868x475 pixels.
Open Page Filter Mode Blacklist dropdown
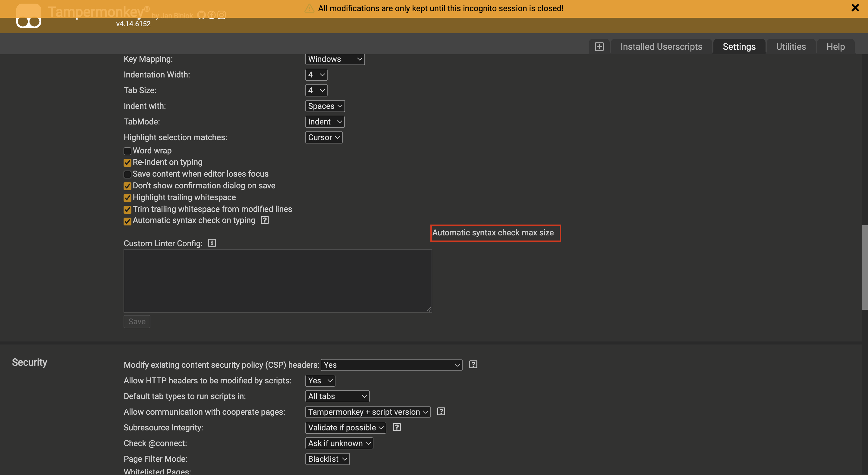click(x=327, y=459)
